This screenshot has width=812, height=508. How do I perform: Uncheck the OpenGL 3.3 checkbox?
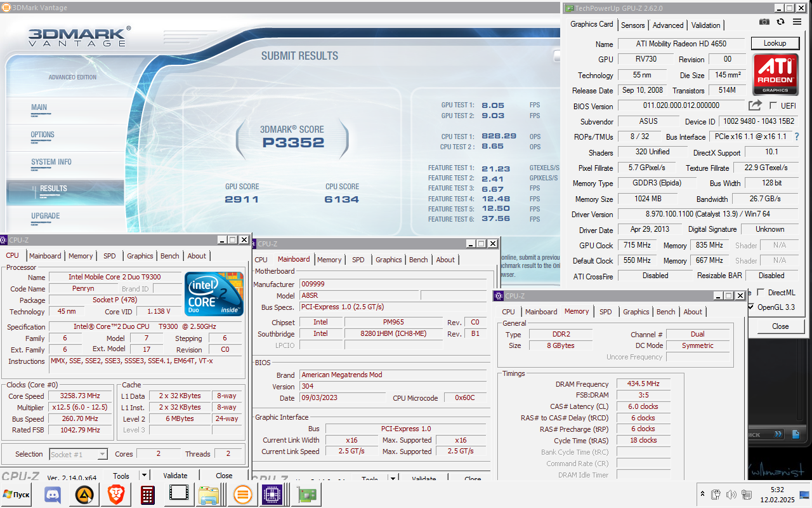[x=752, y=307]
